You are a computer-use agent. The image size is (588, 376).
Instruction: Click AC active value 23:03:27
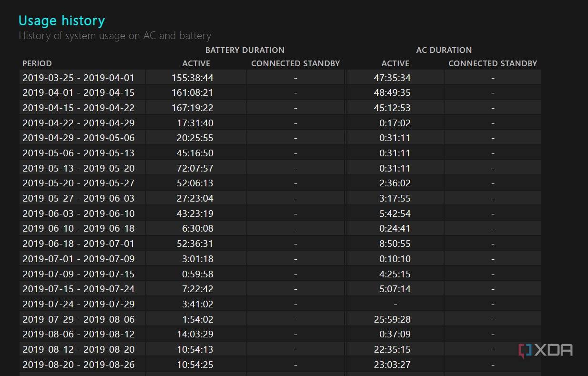392,365
